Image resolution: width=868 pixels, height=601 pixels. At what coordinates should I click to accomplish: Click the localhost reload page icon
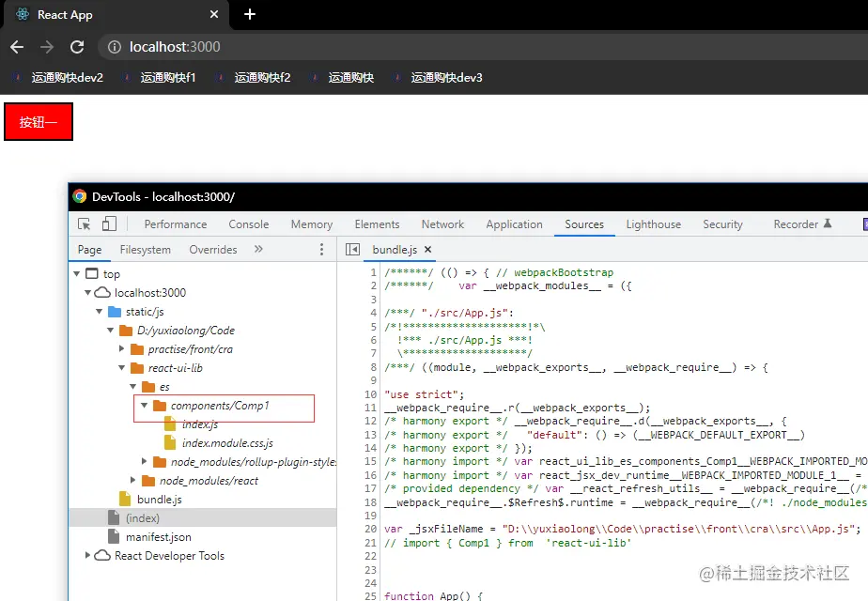click(x=78, y=46)
